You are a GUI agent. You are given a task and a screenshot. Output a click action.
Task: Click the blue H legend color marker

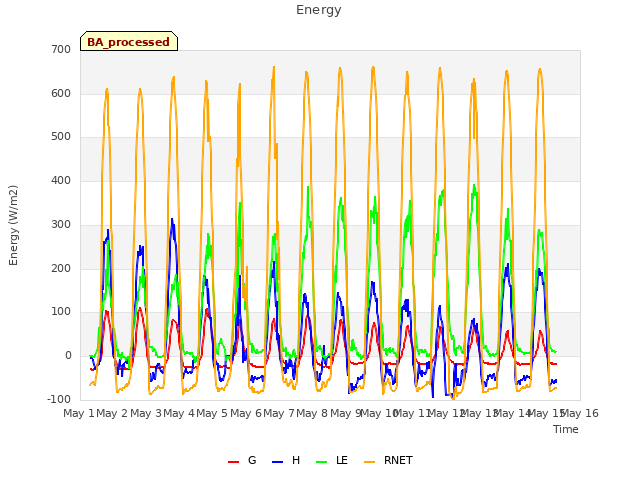pyautogui.click(x=278, y=462)
